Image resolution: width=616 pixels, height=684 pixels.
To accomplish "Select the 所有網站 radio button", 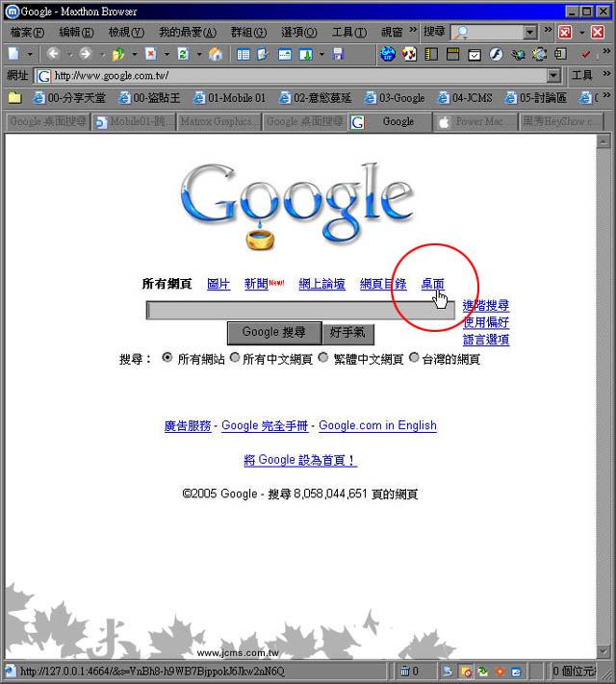I will [x=167, y=358].
